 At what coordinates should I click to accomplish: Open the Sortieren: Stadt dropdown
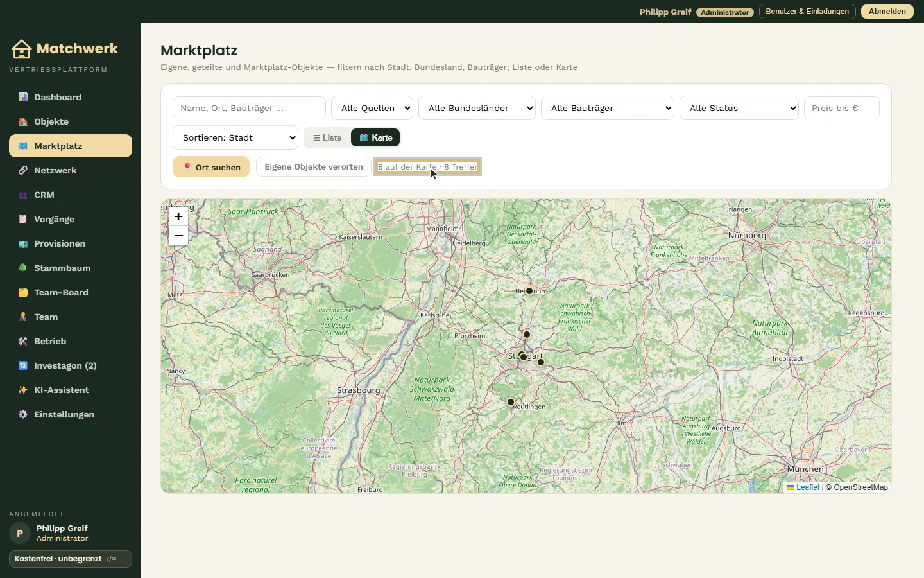tap(235, 137)
